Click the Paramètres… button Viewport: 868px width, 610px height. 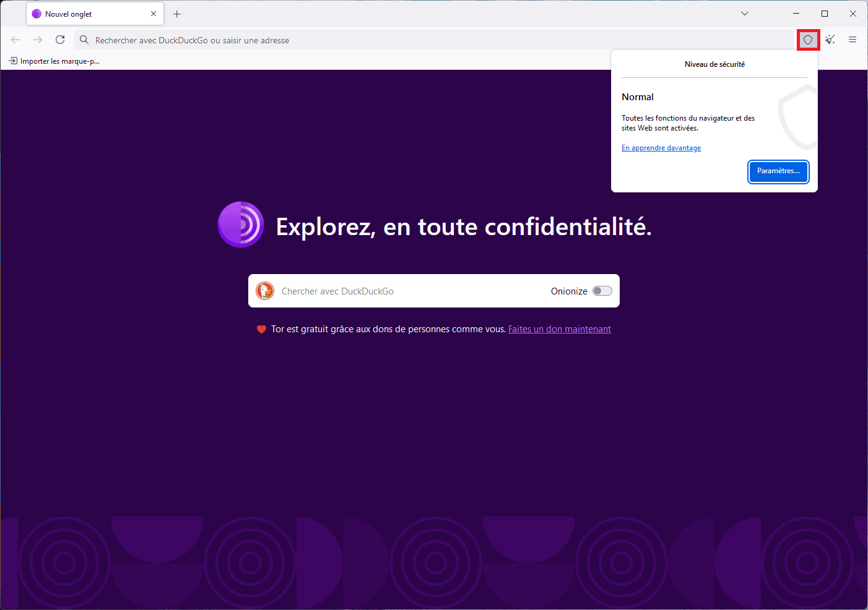(x=778, y=171)
